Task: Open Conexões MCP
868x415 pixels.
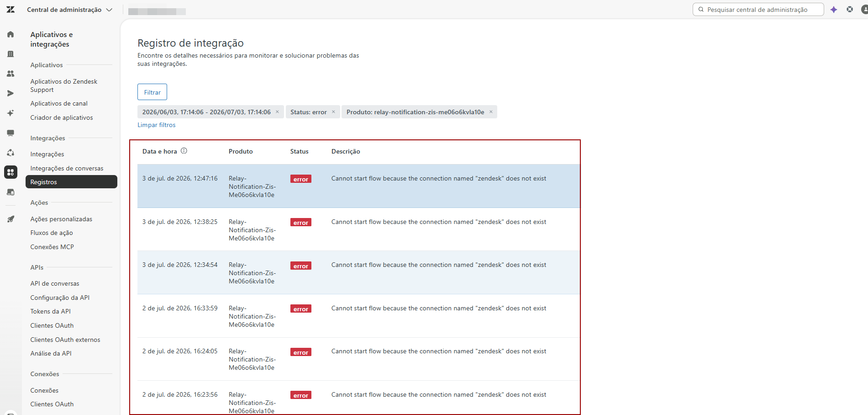Action: point(52,247)
